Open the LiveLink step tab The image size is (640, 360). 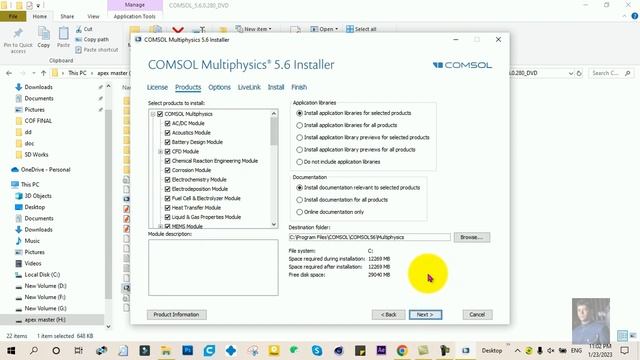click(249, 87)
